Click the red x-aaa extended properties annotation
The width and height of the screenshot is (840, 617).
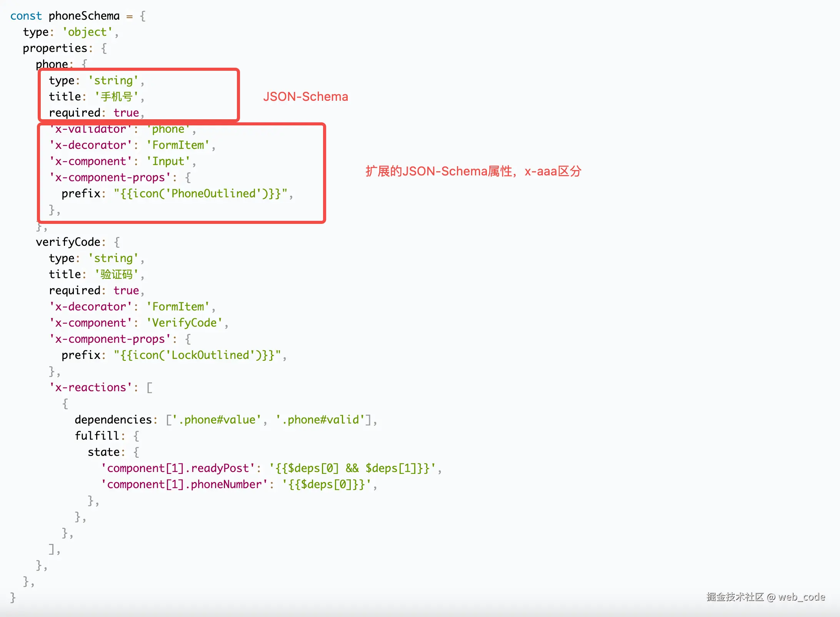pos(473,171)
